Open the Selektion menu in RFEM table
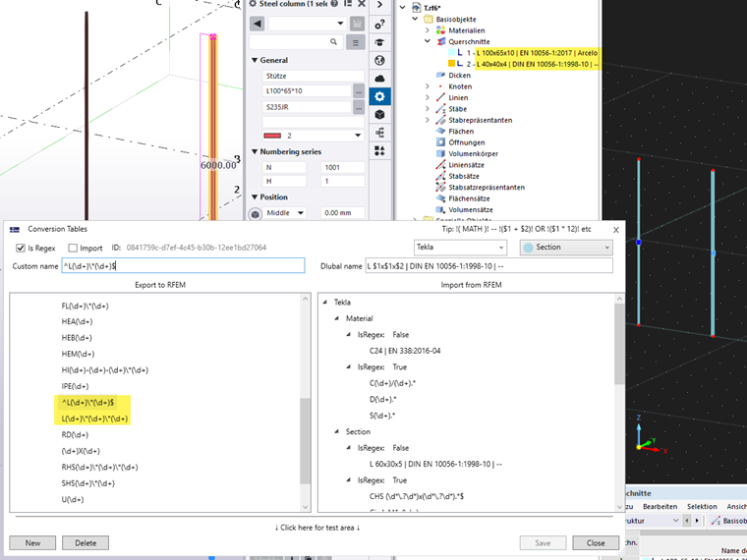Screen dimensions: 747x560 coord(702,507)
